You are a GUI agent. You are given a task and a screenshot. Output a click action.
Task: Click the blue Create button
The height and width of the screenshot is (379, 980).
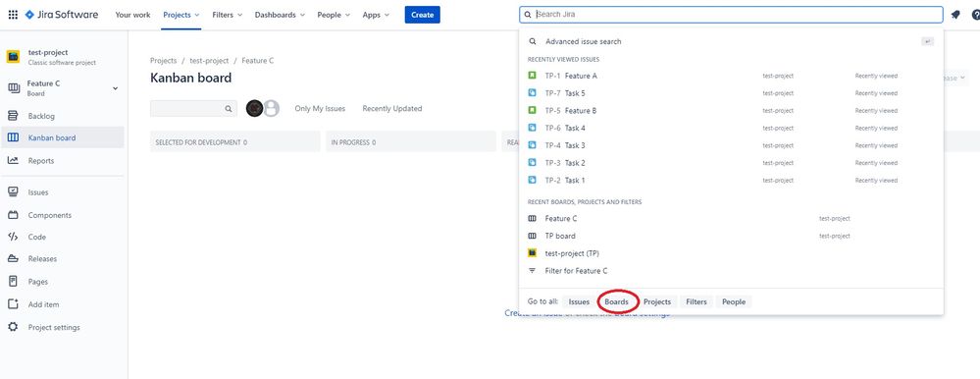423,15
